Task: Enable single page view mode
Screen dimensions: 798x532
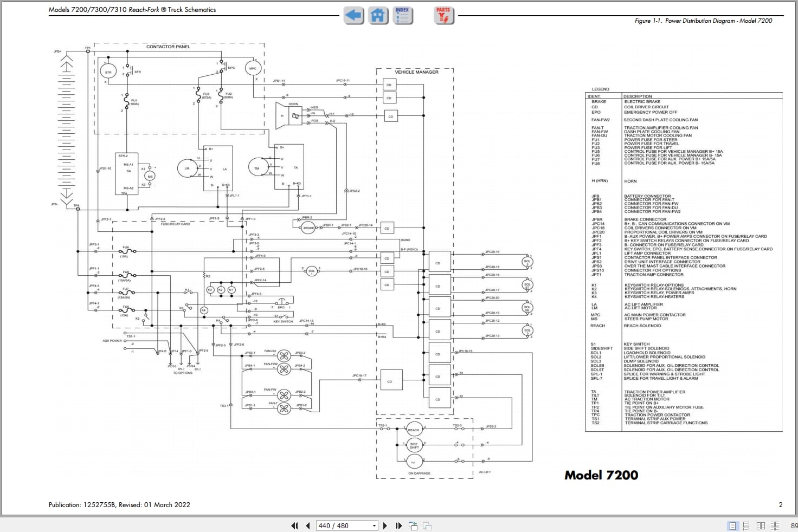Action: [x=732, y=525]
